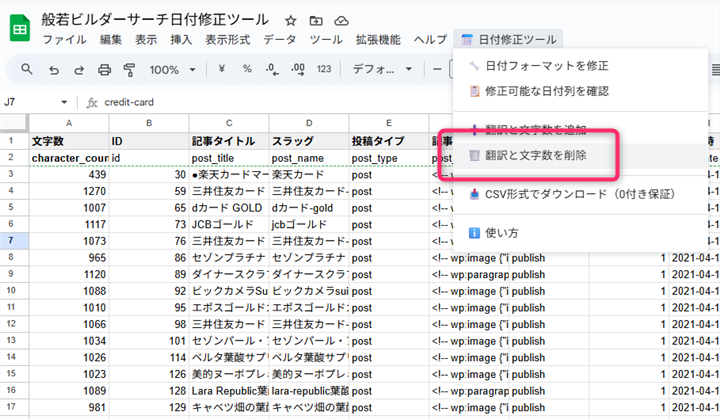
Task: Click the dカード GOLD title cell
Action: click(229, 208)
